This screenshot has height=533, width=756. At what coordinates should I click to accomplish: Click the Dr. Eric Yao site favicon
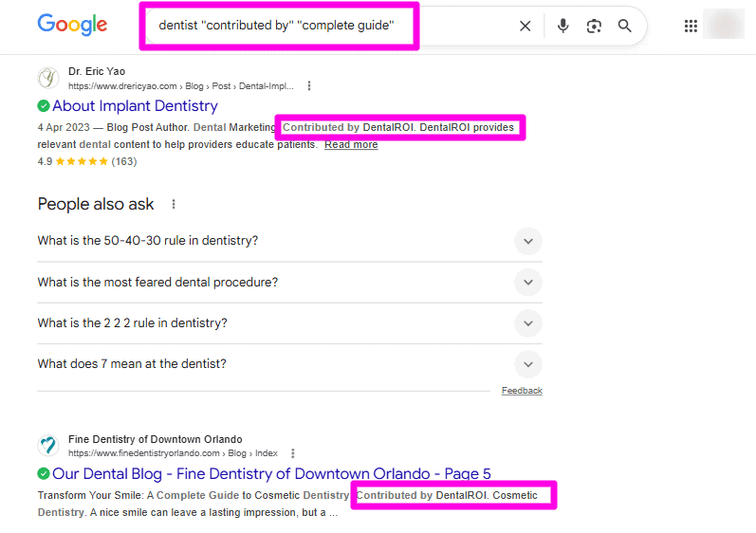pyautogui.click(x=48, y=78)
